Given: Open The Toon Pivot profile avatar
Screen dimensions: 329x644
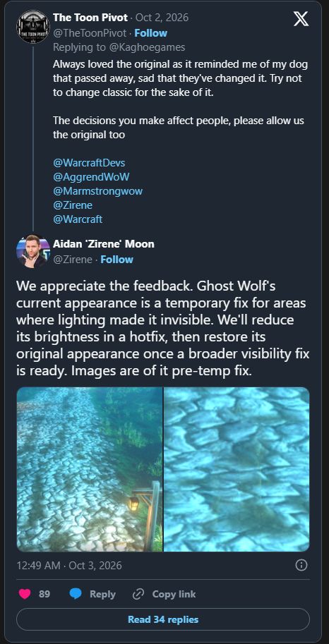Looking at the screenshot, I should (33, 27).
